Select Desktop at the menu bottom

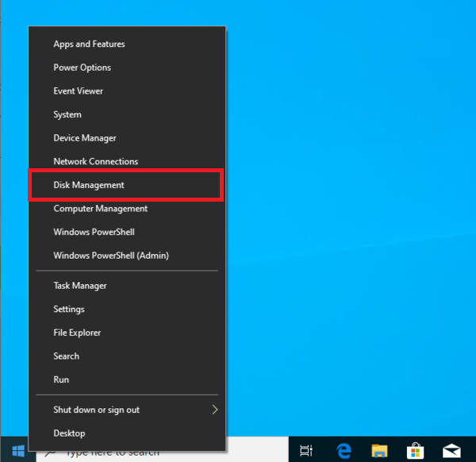pyautogui.click(x=69, y=433)
